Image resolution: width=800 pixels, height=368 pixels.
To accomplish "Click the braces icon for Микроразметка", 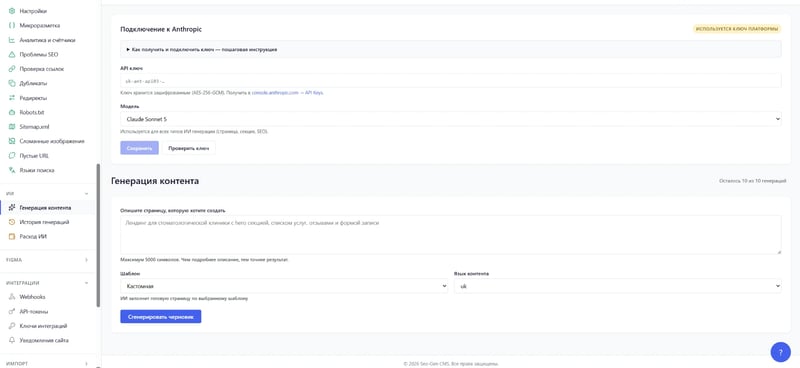I will point(12,25).
